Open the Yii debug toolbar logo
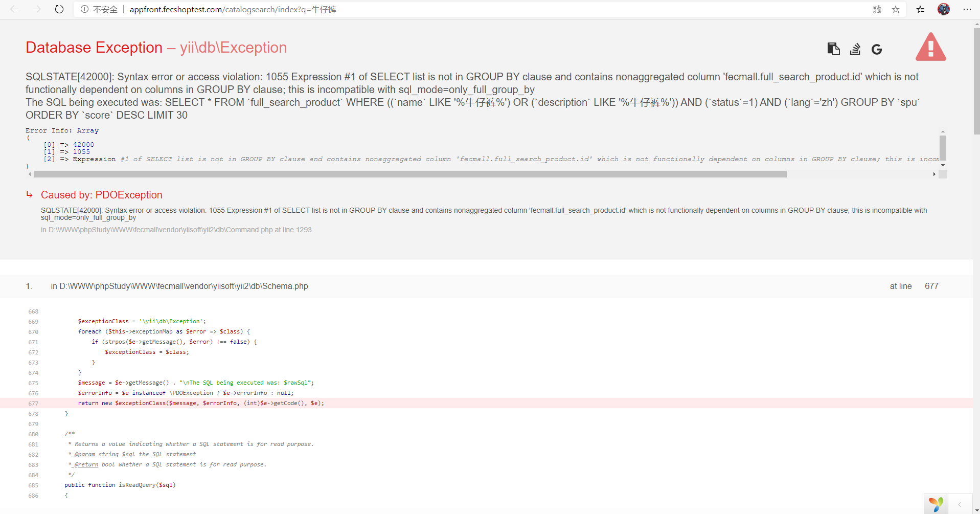Image resolution: width=980 pixels, height=514 pixels. pyautogui.click(x=936, y=504)
